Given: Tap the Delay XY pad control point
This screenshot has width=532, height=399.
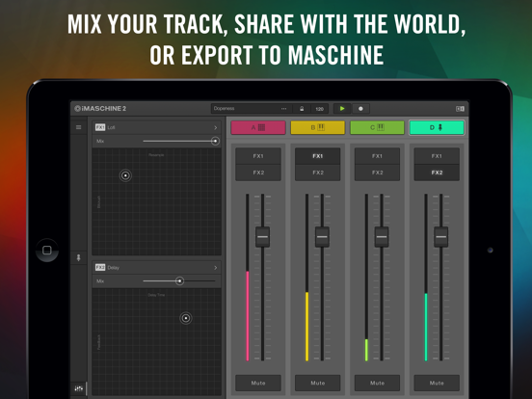Looking at the screenshot, I should pyautogui.click(x=186, y=318).
